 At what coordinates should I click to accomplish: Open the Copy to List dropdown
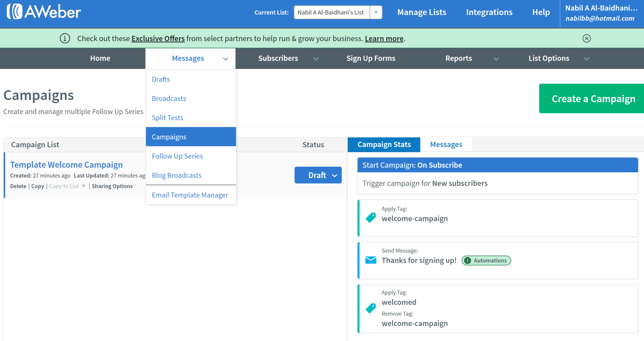pos(67,186)
